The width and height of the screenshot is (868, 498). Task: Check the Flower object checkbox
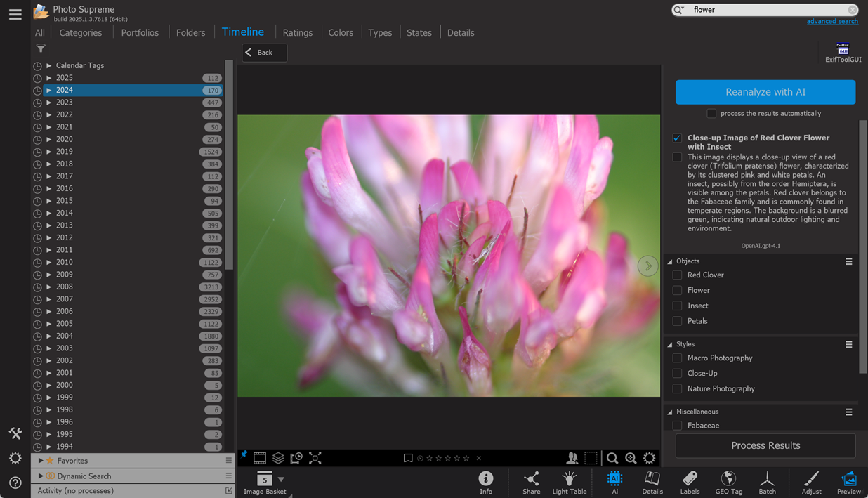tap(677, 290)
